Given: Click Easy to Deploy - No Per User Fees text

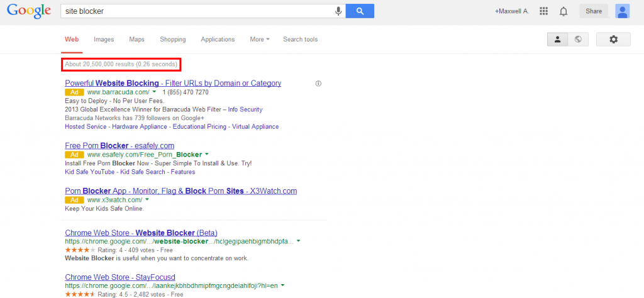Looking at the screenshot, I should (114, 101).
